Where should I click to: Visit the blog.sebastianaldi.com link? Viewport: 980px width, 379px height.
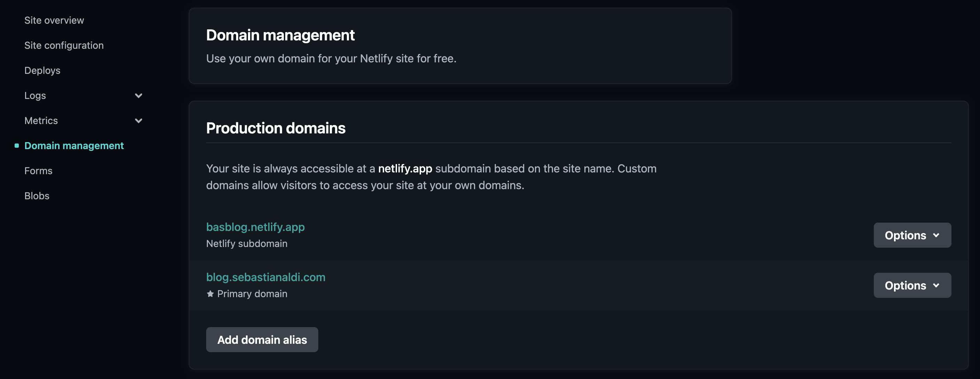click(x=265, y=277)
